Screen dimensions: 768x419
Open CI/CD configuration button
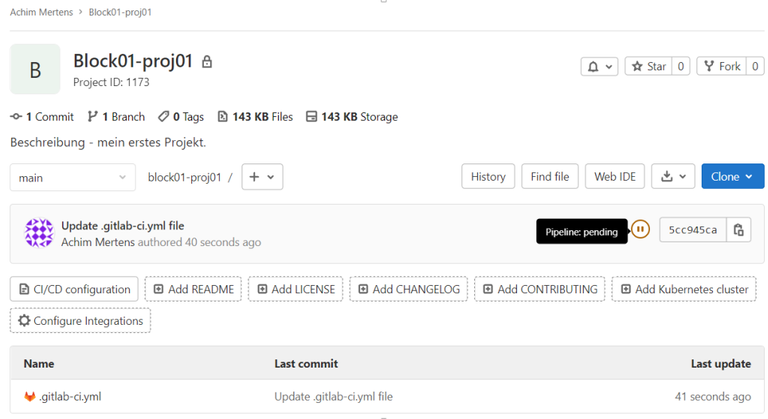74,289
